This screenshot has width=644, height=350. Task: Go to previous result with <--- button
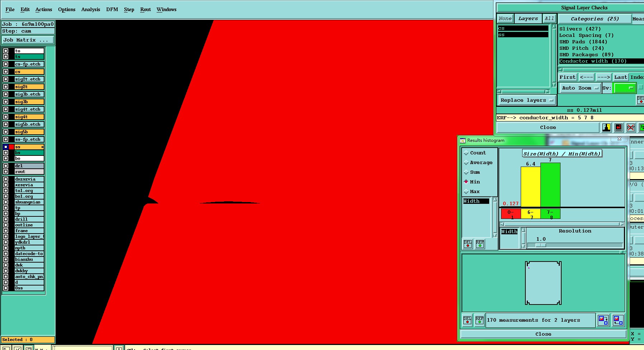point(586,77)
